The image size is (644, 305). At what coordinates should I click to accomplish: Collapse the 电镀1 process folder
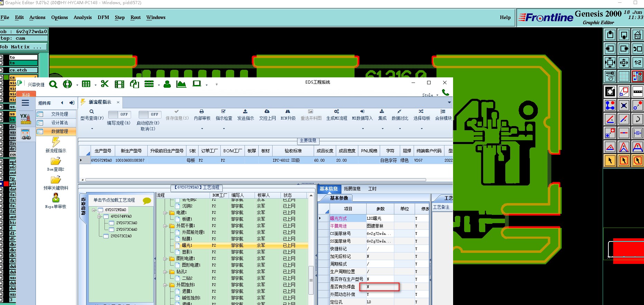(x=165, y=213)
